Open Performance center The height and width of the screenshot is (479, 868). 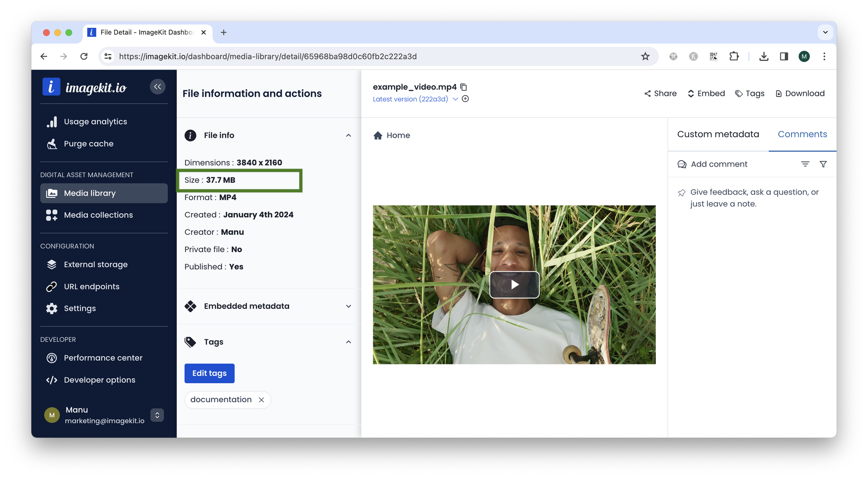[104, 358]
